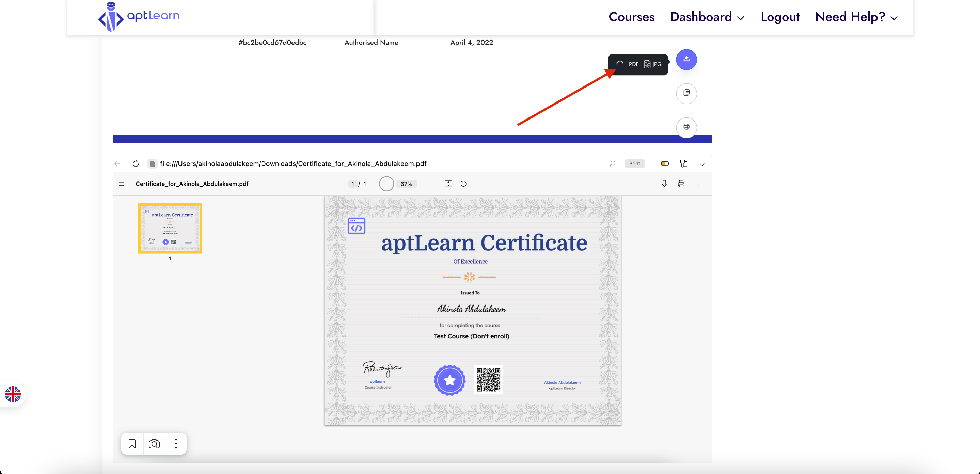Download the PDF from viewer toolbar
This screenshot has height=474, width=980.
pos(664,184)
